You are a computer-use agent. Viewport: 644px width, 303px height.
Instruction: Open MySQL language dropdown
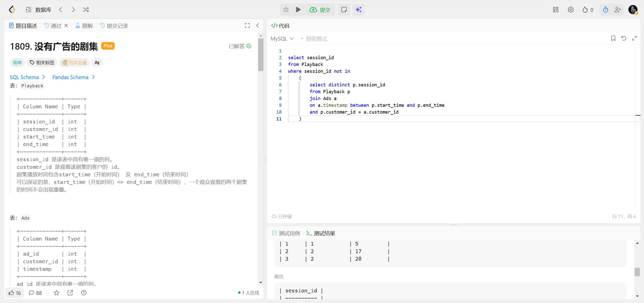[282, 39]
